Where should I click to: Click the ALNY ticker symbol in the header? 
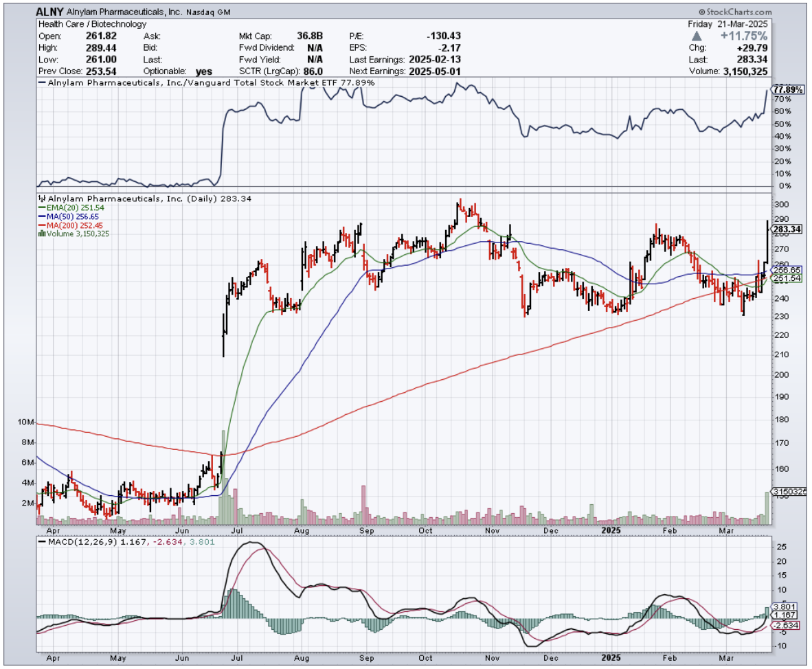[50, 12]
